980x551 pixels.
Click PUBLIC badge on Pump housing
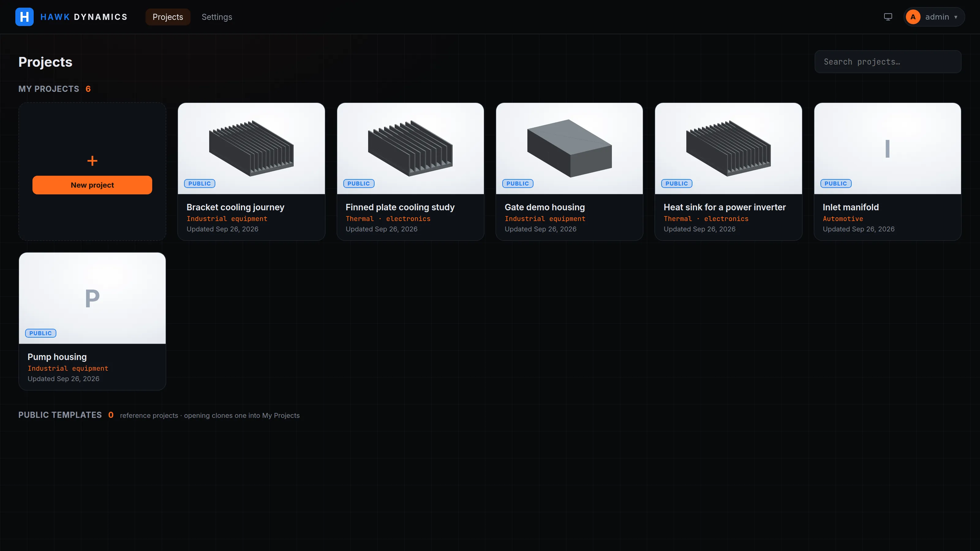(x=41, y=333)
